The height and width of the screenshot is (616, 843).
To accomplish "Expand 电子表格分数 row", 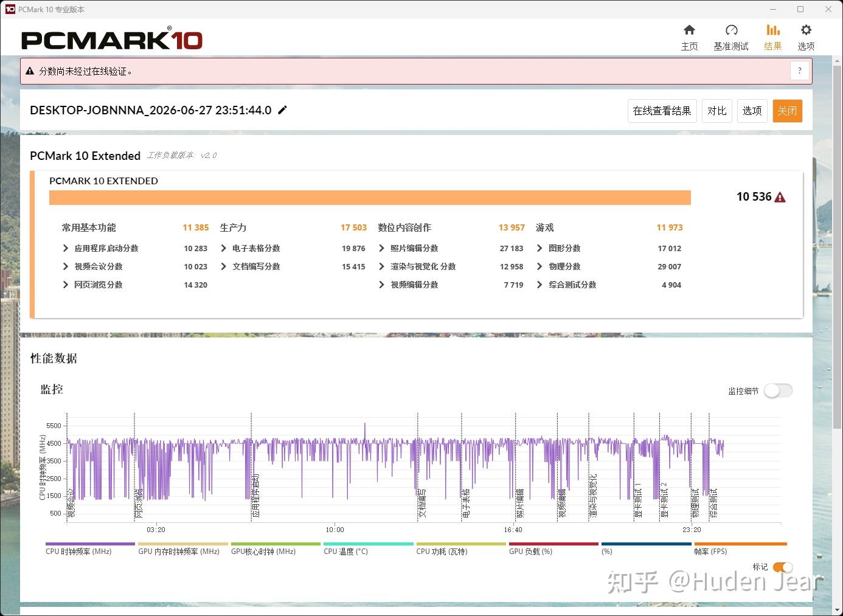I will coord(224,248).
